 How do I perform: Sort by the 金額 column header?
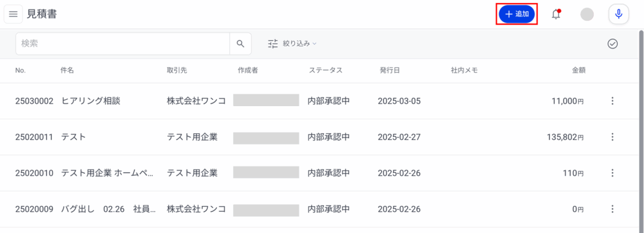[x=579, y=70]
